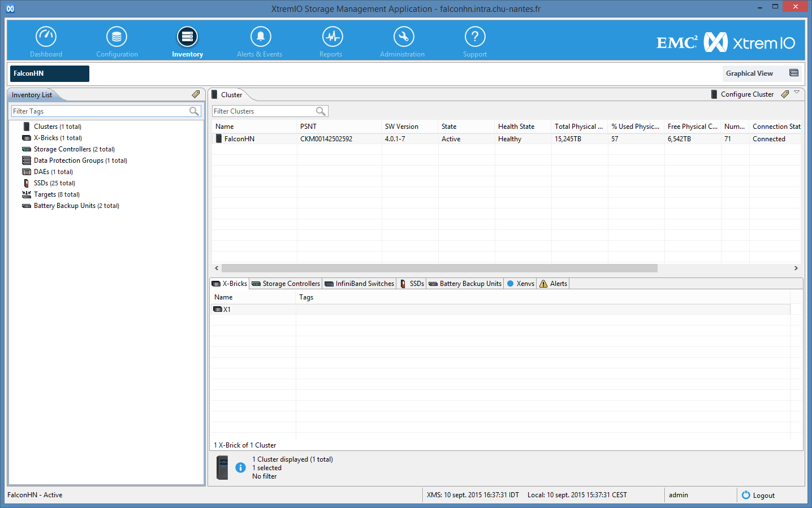This screenshot has width=812, height=508.
Task: Click the scroll left arrow of cluster table
Action: 217,268
